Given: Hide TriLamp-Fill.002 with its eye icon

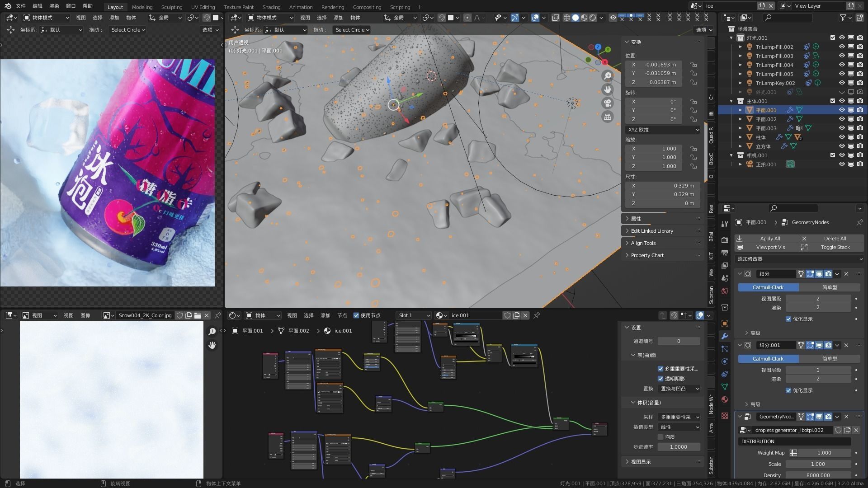Looking at the screenshot, I should point(842,47).
